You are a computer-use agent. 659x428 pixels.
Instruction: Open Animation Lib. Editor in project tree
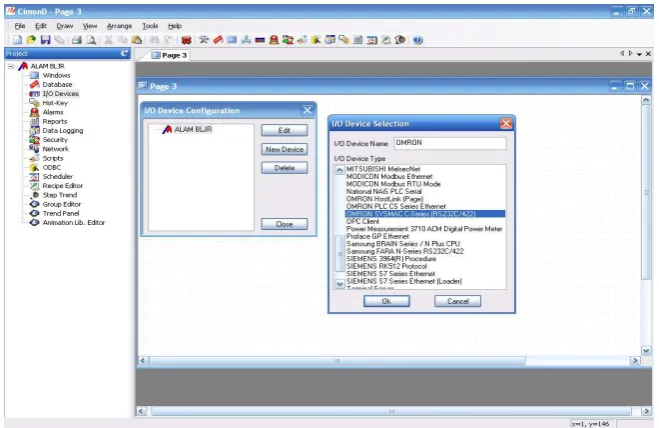[x=74, y=223]
